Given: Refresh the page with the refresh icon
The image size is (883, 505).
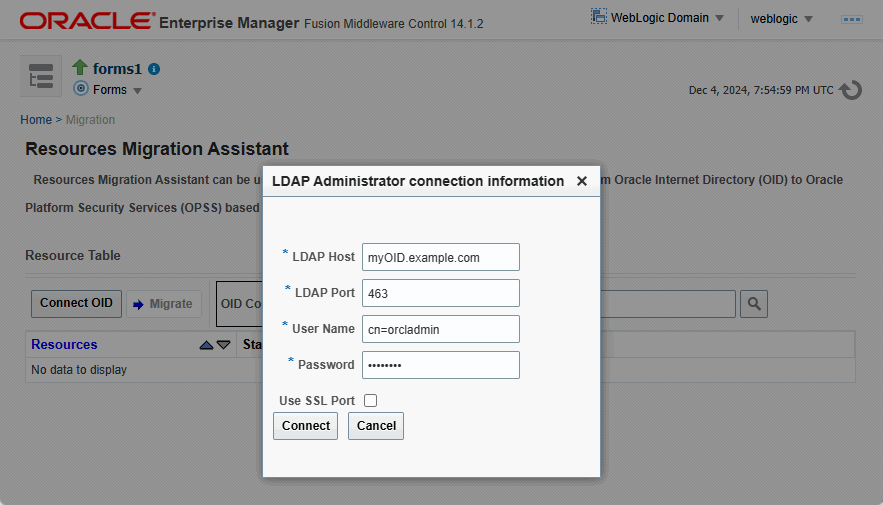Looking at the screenshot, I should pos(850,90).
